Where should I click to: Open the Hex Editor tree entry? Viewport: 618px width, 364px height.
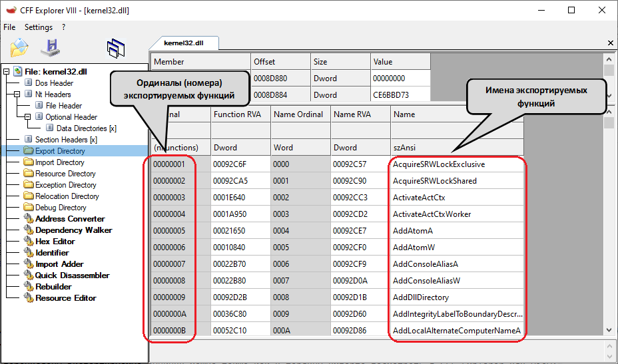(x=55, y=241)
